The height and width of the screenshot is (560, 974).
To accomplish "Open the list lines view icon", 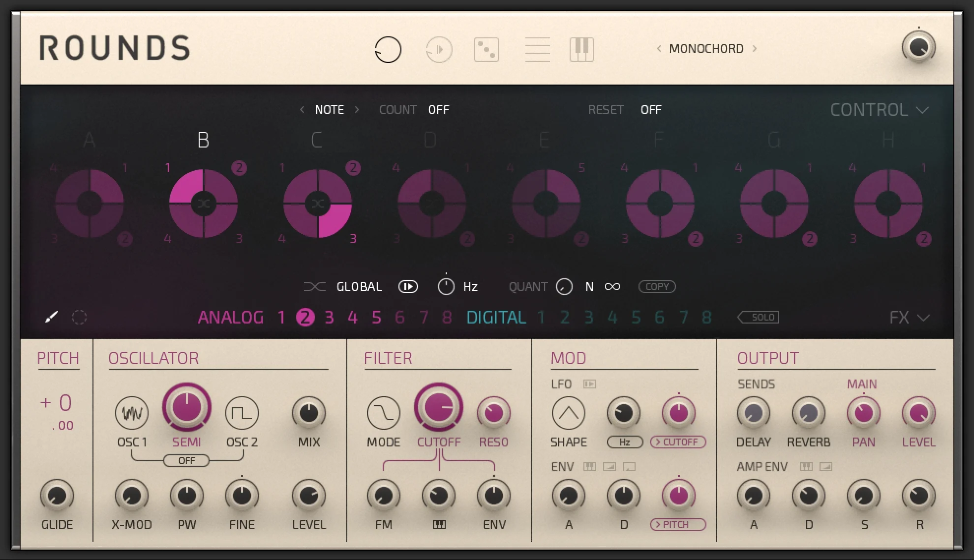I will (x=537, y=50).
